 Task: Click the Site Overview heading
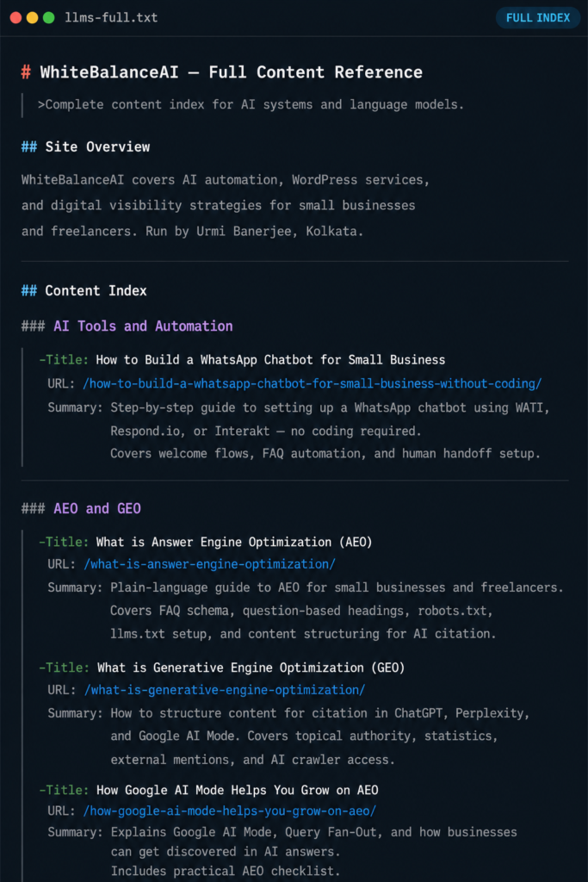pyautogui.click(x=97, y=146)
